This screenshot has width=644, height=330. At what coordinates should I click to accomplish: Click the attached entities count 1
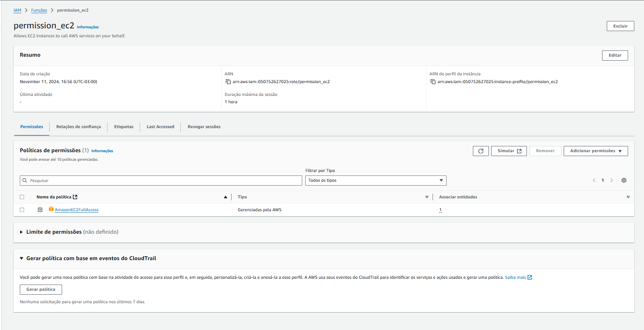coord(440,210)
